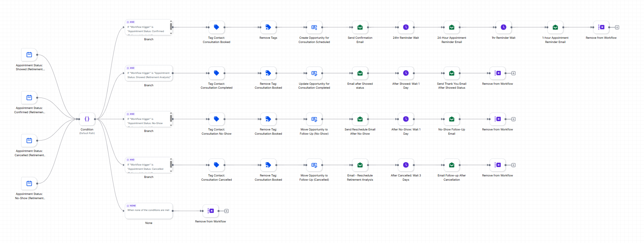Screen dimensions: 644x243
Task: Open the Condition node with curly braces
Action: (87, 119)
